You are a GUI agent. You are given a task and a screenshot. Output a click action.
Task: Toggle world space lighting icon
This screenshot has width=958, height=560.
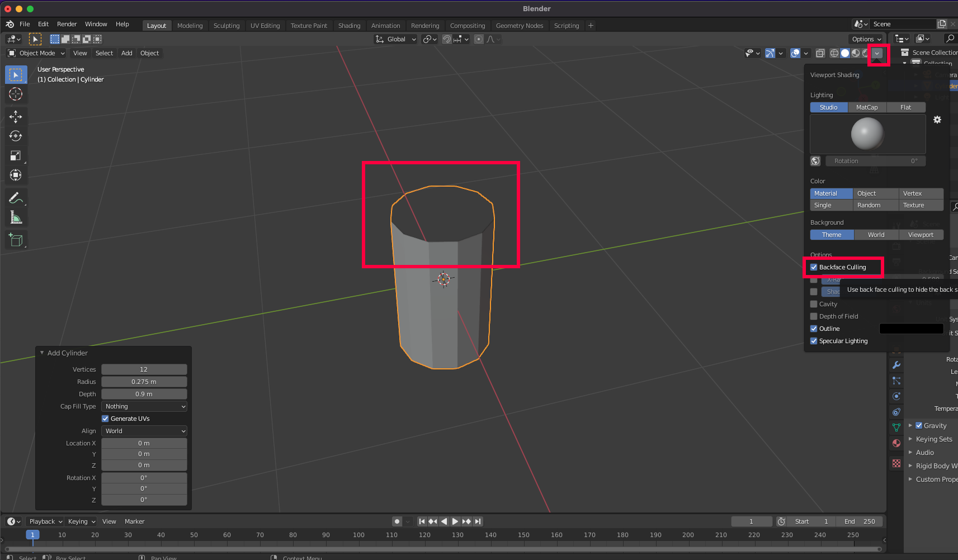[x=815, y=161]
